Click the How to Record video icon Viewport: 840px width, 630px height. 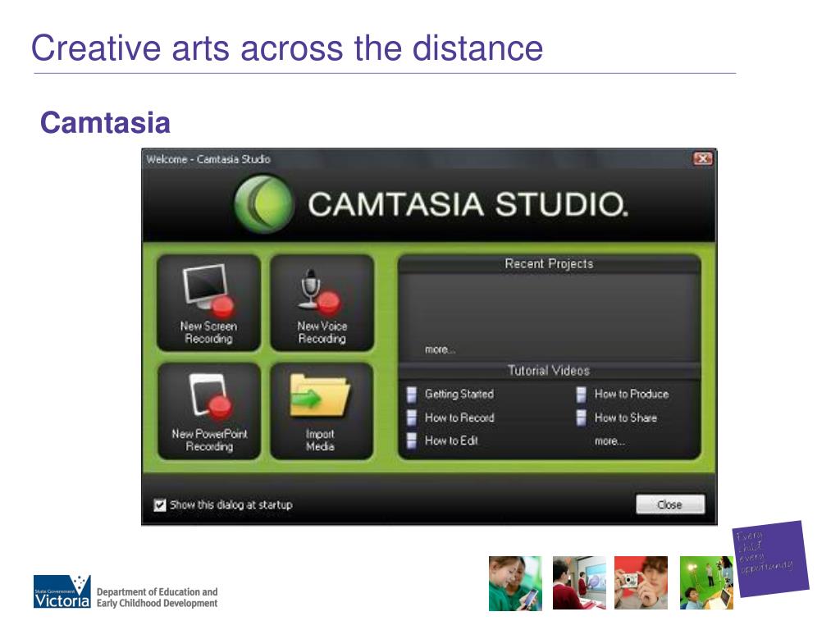tap(412, 418)
